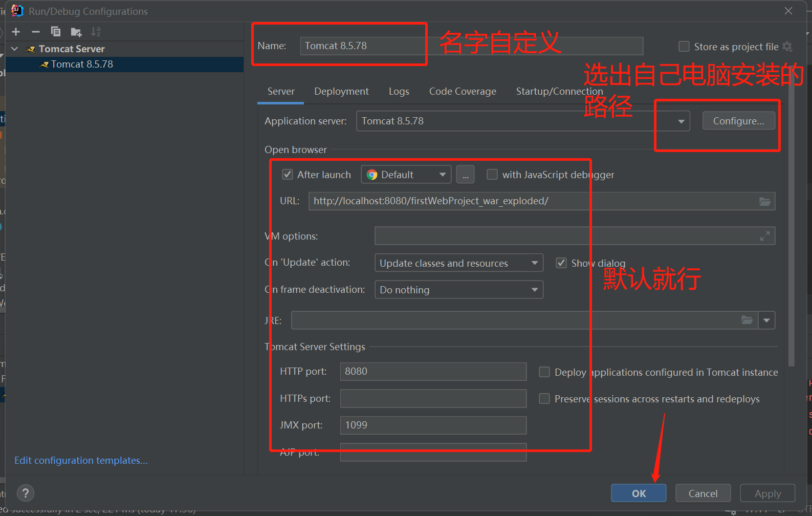Switch to the Deployment tab
This screenshot has width=812, height=516.
(x=341, y=92)
